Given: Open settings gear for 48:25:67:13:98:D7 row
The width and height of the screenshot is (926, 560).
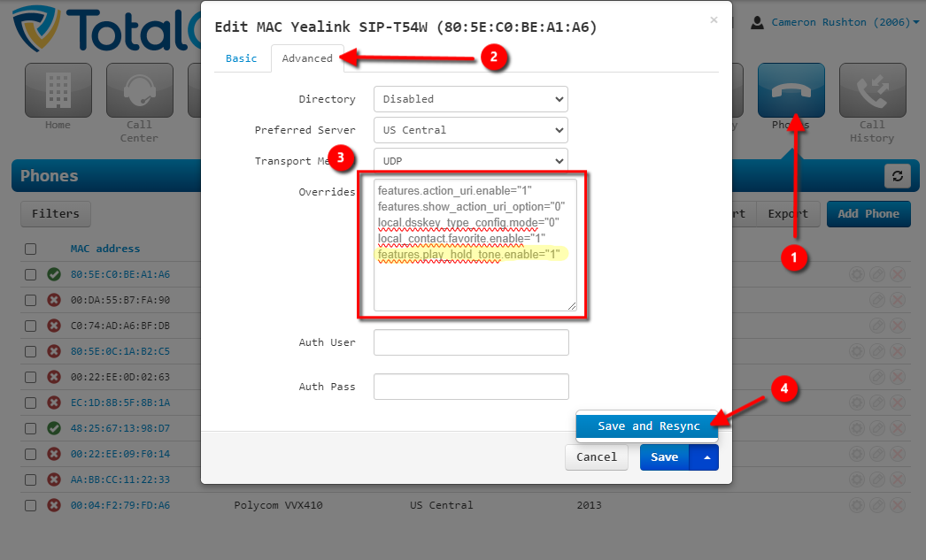Looking at the screenshot, I should [x=857, y=428].
